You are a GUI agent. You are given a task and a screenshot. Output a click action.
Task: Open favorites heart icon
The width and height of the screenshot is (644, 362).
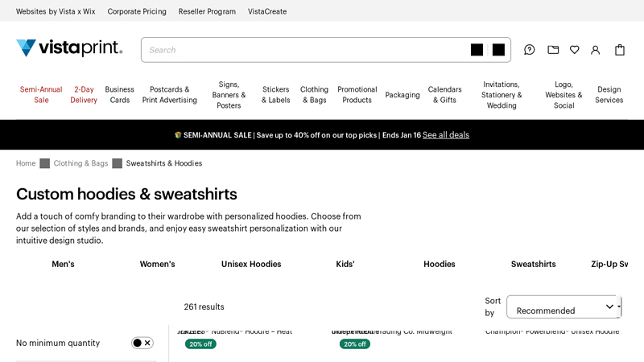coord(575,50)
